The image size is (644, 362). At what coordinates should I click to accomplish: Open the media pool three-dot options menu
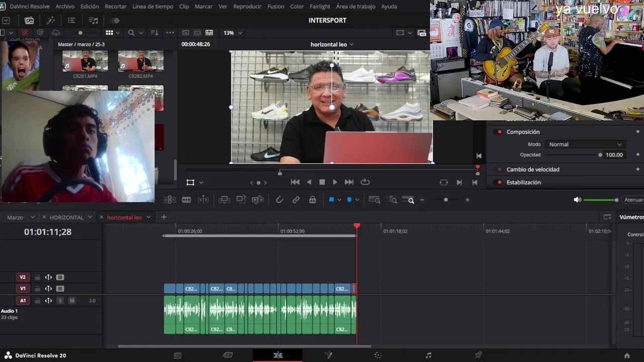[x=170, y=33]
